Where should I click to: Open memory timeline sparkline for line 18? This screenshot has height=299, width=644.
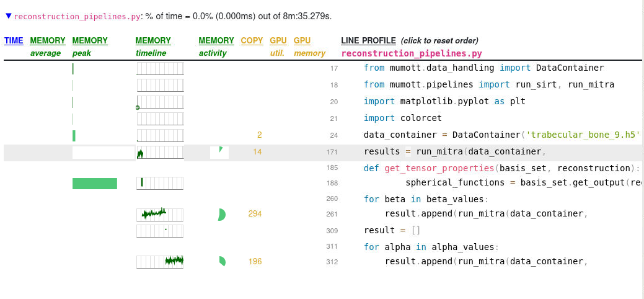(160, 85)
